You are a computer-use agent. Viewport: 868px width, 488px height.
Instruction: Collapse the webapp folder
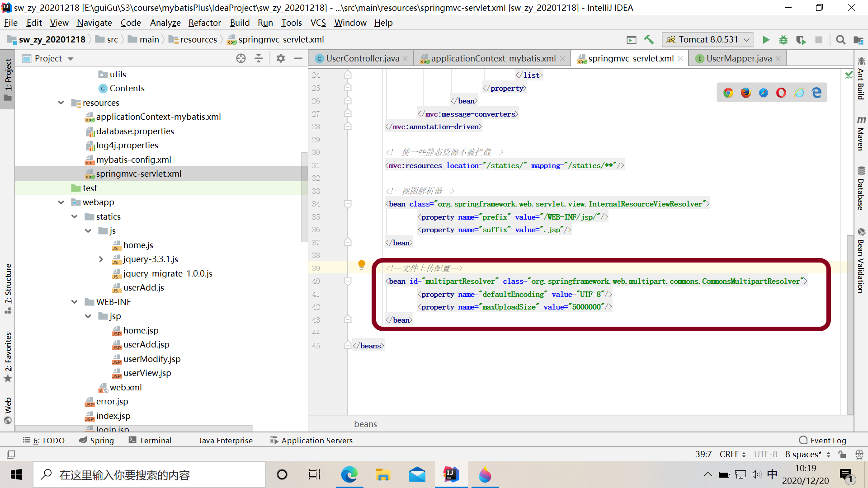(61, 202)
